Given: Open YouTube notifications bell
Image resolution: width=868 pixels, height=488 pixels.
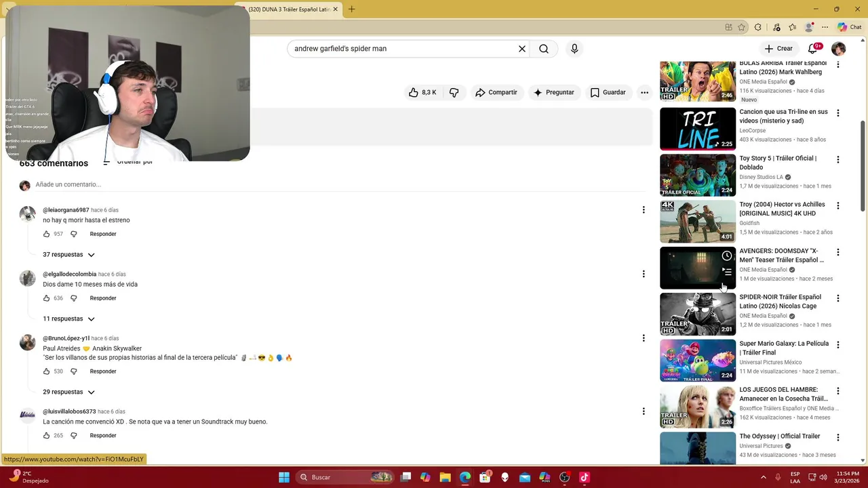Looking at the screenshot, I should 813,49.
